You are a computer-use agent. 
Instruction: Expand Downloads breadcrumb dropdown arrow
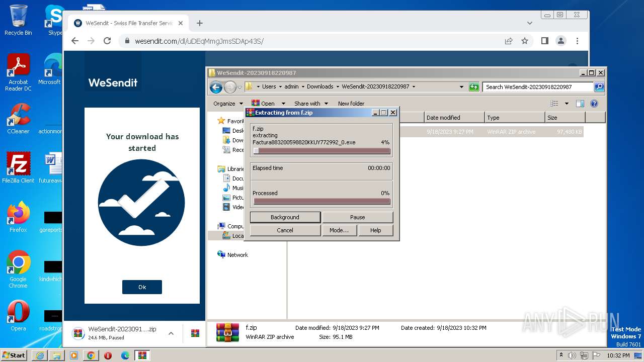pos(338,86)
